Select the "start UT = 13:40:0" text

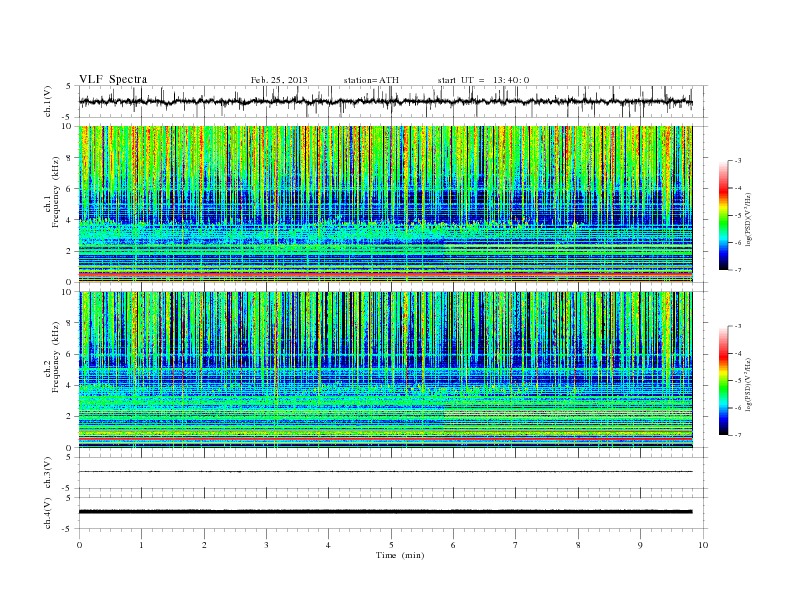tap(483, 80)
